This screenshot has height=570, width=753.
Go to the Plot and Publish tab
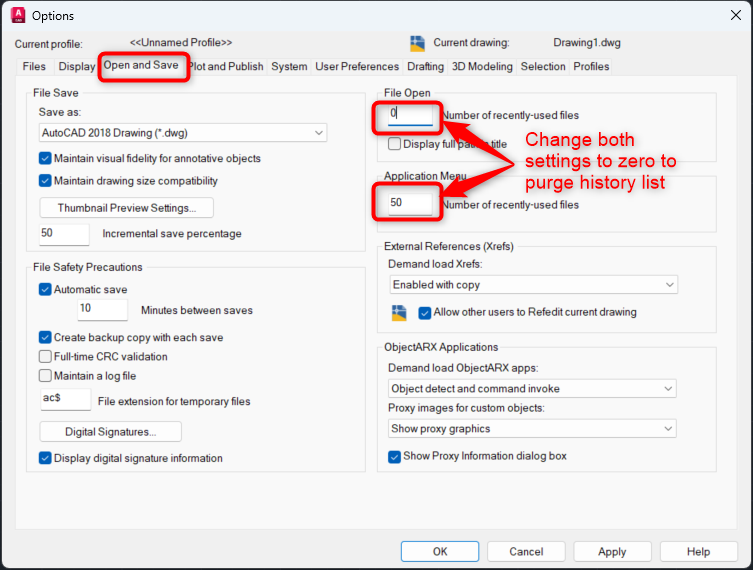[x=227, y=66]
